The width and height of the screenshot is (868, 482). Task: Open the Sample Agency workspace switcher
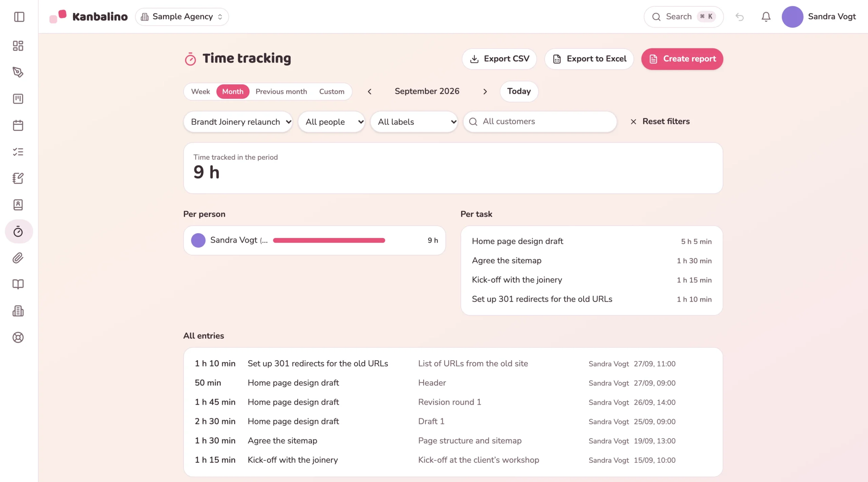point(182,17)
